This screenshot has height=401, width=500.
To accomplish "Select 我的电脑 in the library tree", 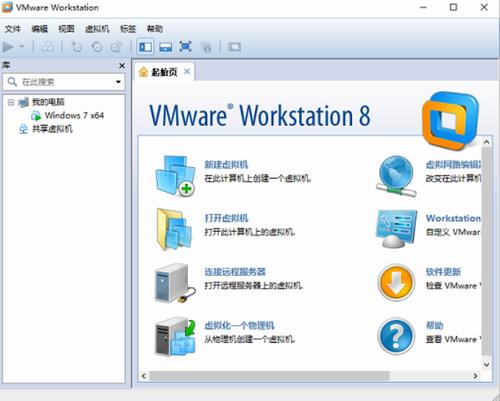I will [x=48, y=102].
